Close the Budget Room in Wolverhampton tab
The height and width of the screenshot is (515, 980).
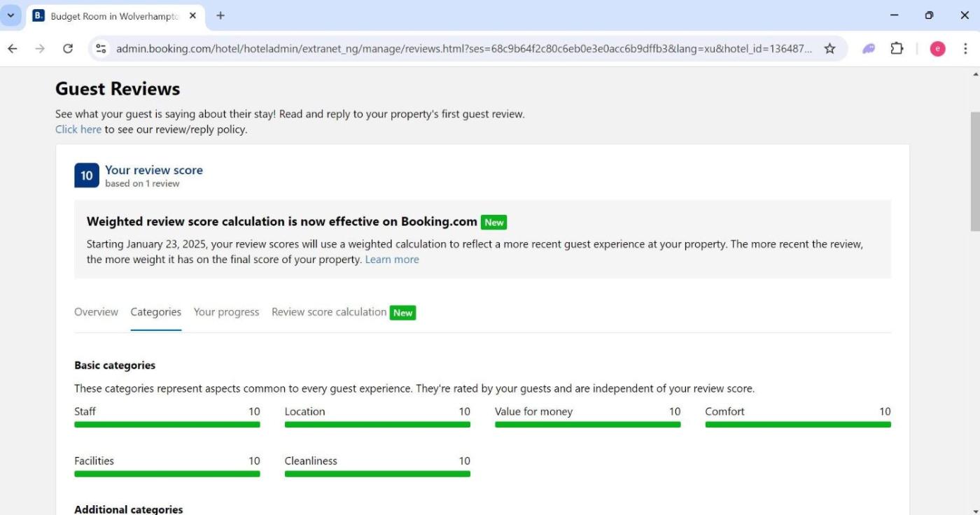(193, 15)
